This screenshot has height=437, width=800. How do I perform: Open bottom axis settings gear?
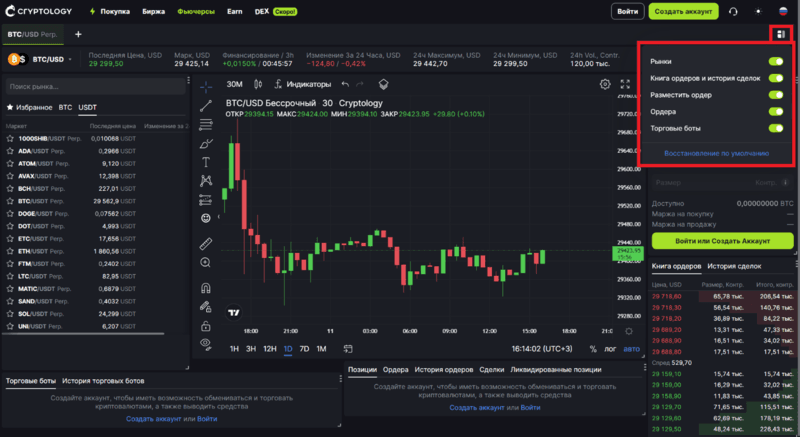629,331
